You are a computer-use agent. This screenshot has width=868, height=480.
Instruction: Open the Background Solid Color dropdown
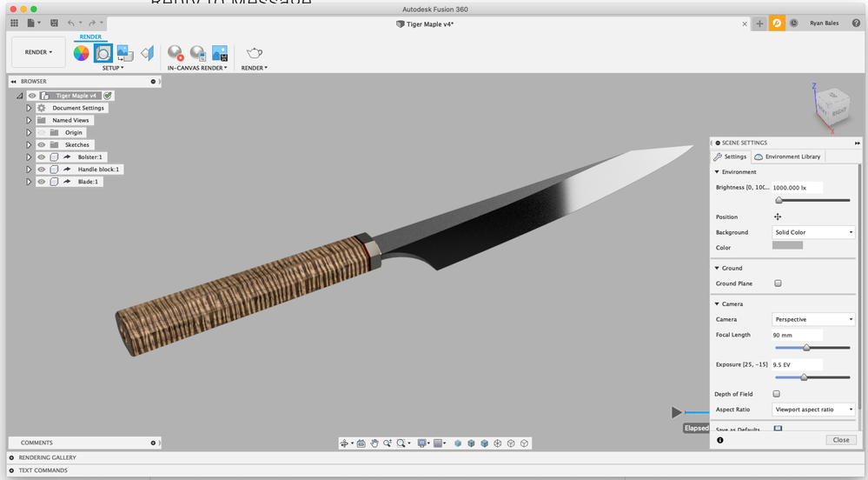[x=814, y=232]
